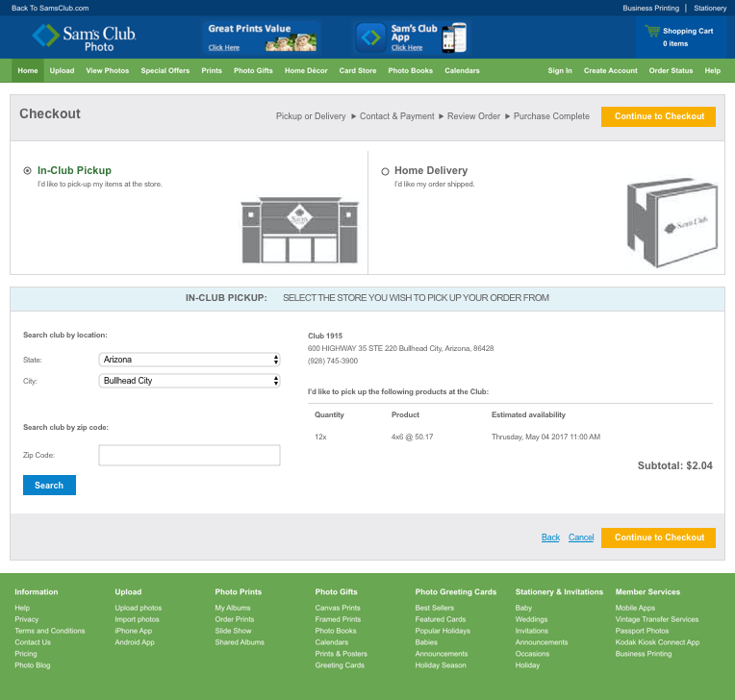The height and width of the screenshot is (700, 735).
Task: Click Stationery link at top right
Action: tap(710, 8)
